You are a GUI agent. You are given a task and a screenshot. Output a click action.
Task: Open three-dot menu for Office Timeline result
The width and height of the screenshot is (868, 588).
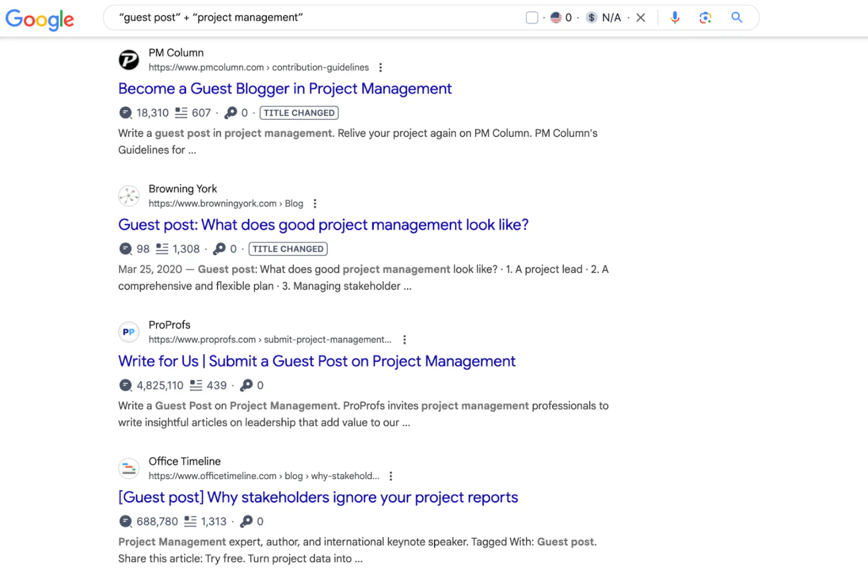391,476
